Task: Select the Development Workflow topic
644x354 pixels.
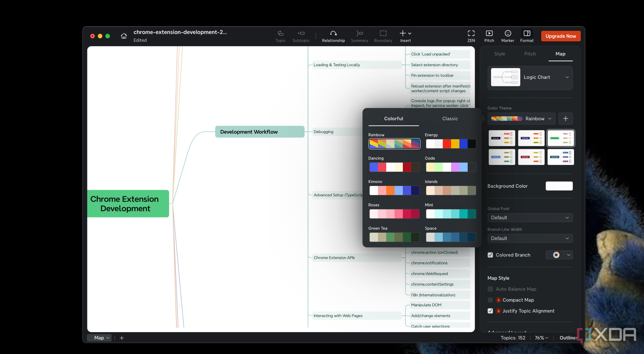Action: [x=260, y=132]
